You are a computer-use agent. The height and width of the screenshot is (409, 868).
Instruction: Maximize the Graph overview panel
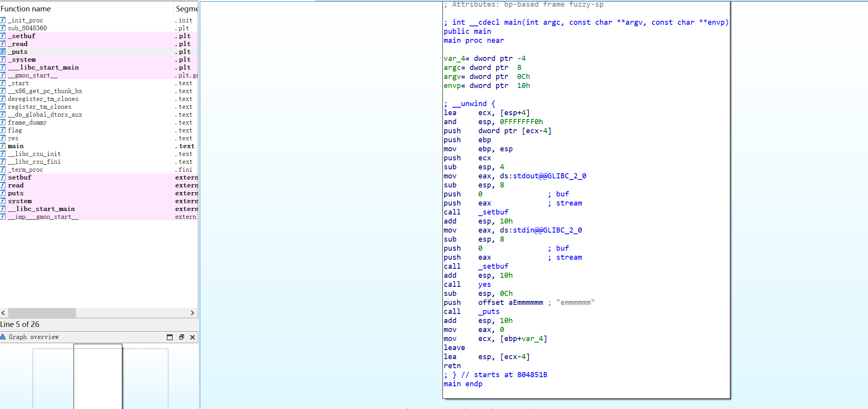(170, 337)
